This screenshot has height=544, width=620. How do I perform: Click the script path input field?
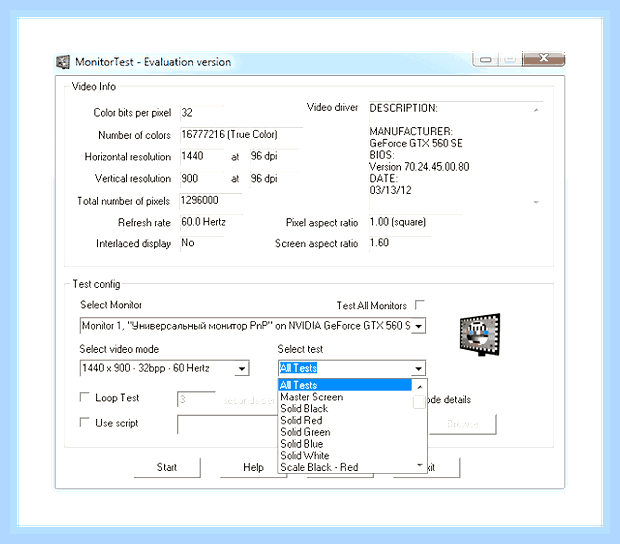tap(228, 425)
